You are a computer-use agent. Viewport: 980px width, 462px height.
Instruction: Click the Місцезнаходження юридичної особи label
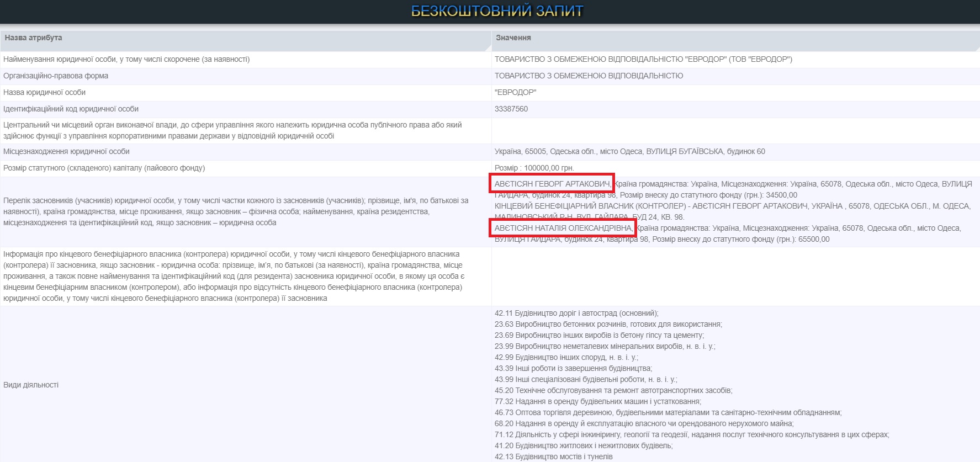(66, 151)
